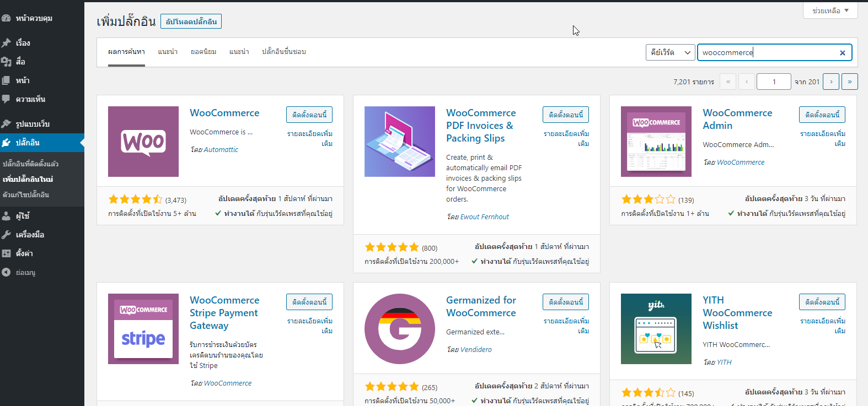Go to next results page arrow
Screen dimensions: 868x406
[x=831, y=82]
